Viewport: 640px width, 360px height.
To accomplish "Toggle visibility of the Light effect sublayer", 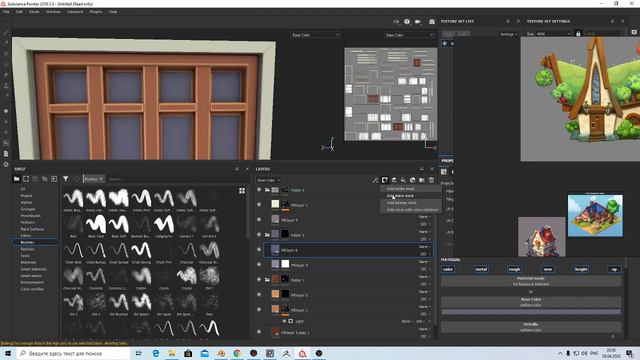I will [284, 321].
